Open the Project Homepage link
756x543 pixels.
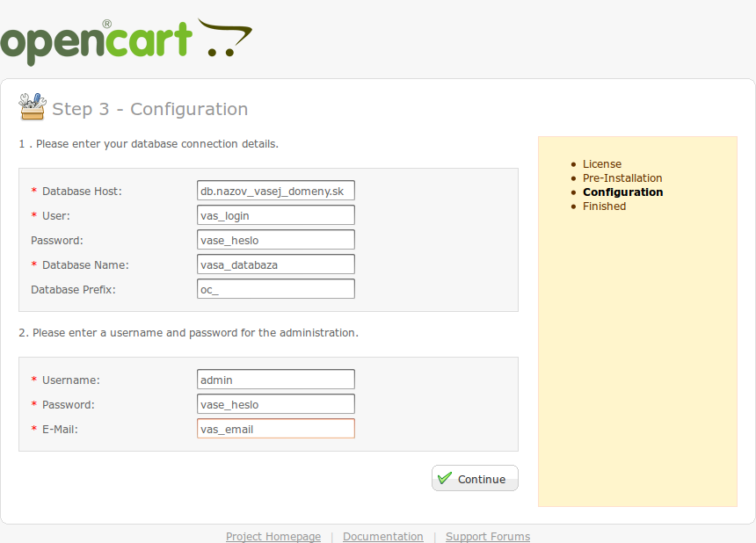(273, 536)
